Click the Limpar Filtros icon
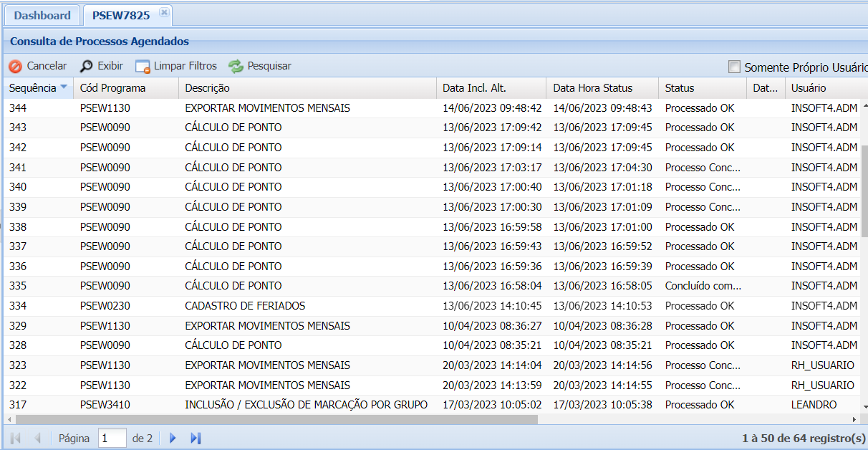The image size is (868, 450). (143, 67)
